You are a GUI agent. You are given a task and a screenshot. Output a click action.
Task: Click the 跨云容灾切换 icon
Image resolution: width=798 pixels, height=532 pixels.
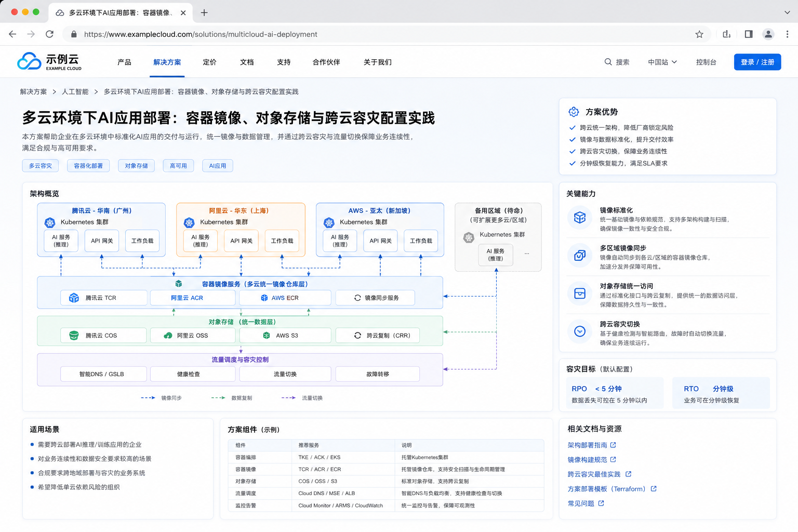point(580,331)
